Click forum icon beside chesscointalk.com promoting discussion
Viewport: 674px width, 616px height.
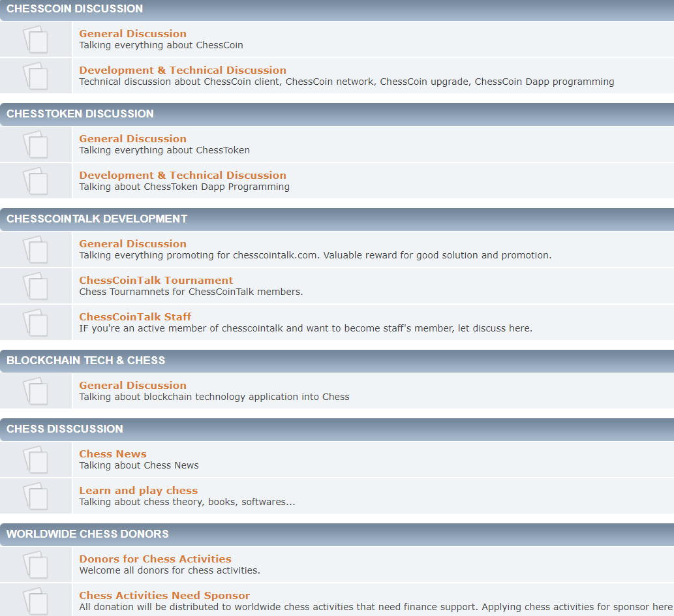tap(35, 249)
